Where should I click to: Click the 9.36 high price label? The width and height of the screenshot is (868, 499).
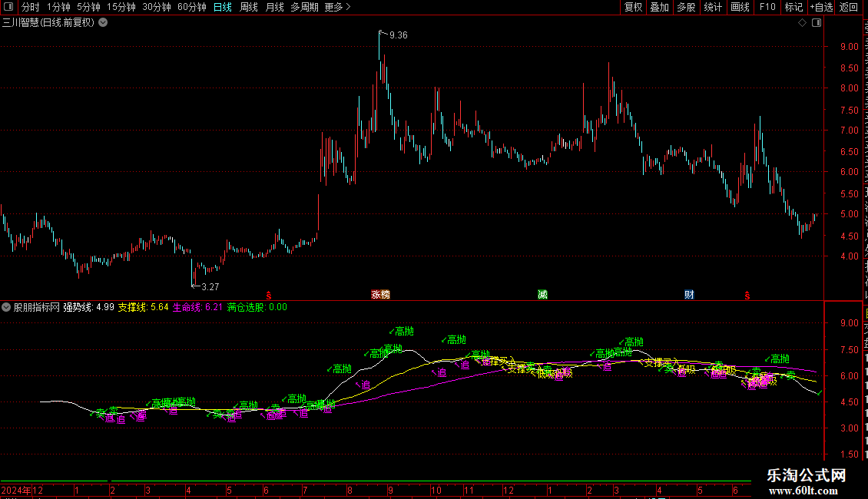point(398,35)
